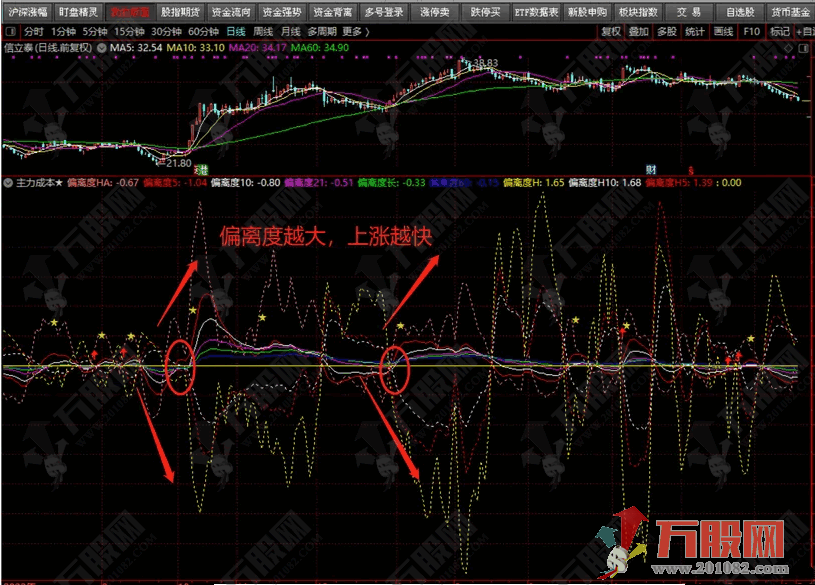
Task: Switch to 30分钟 period
Action: coord(166,32)
